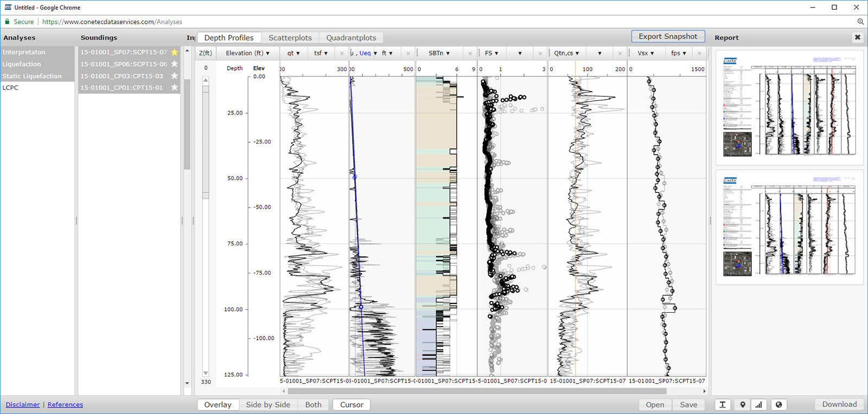Screen dimensions: 868x414
Task: Remove the SBTn plot column
Action: coord(470,53)
